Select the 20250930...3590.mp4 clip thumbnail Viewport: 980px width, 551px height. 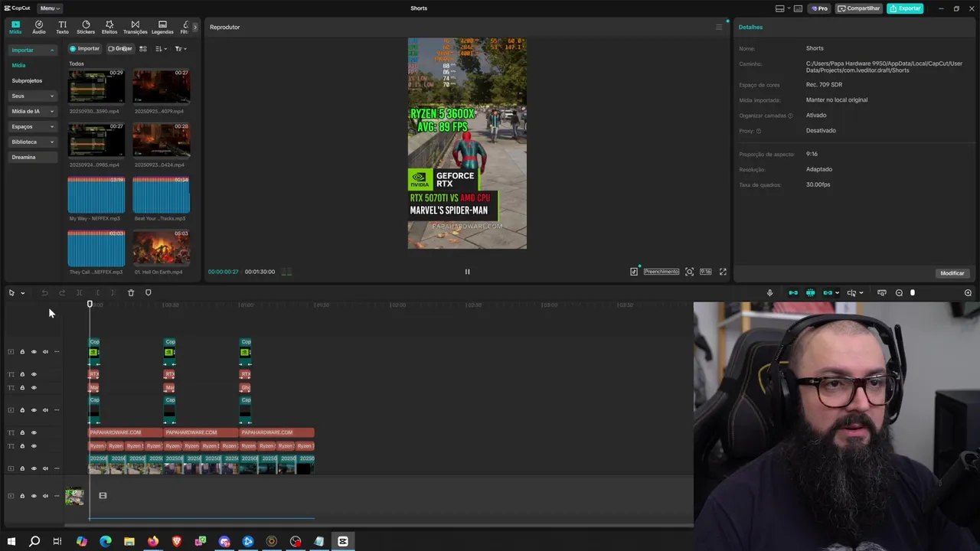[x=96, y=86]
